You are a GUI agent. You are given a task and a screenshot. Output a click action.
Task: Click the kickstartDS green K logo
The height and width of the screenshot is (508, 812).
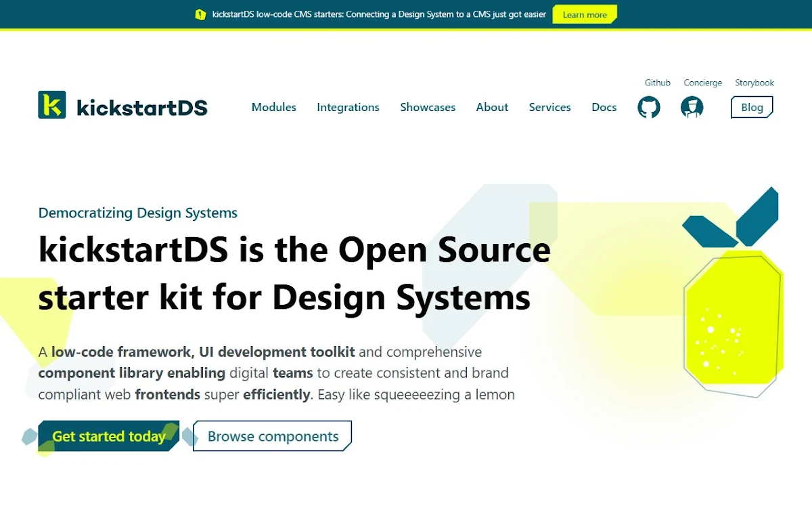(52, 105)
